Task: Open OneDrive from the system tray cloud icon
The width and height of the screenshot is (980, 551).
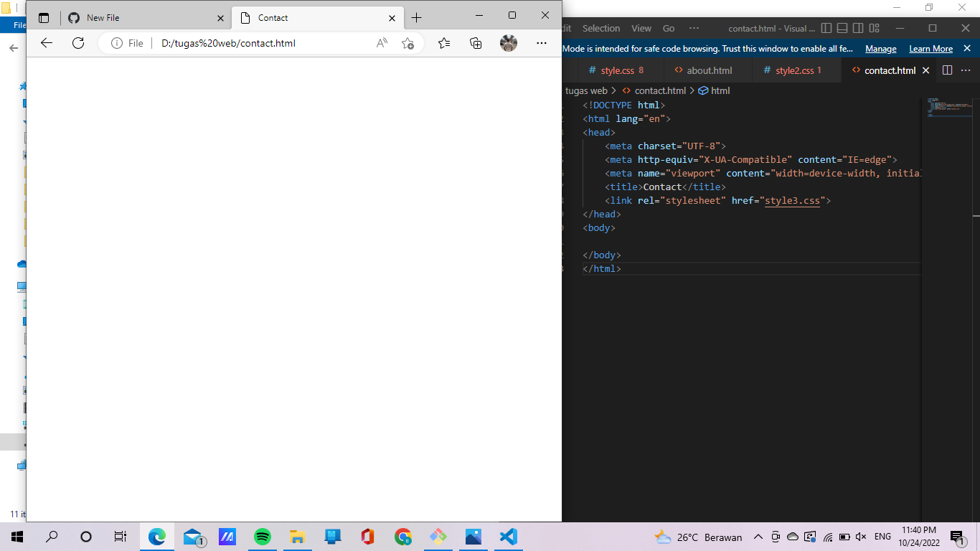Action: [793, 537]
